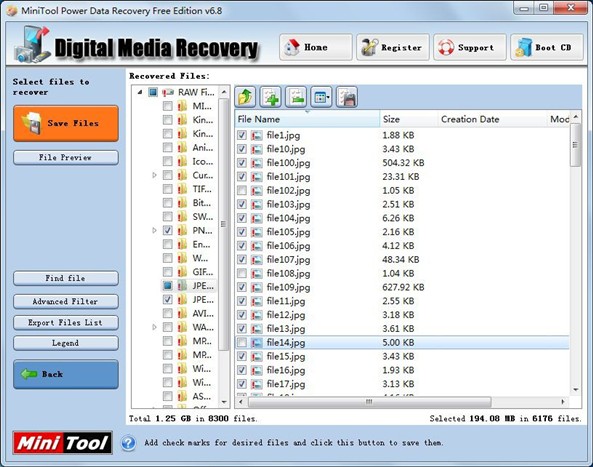Screen dimensions: 593x467
Task: Click the check all files toolbar icon
Action: [x=271, y=97]
